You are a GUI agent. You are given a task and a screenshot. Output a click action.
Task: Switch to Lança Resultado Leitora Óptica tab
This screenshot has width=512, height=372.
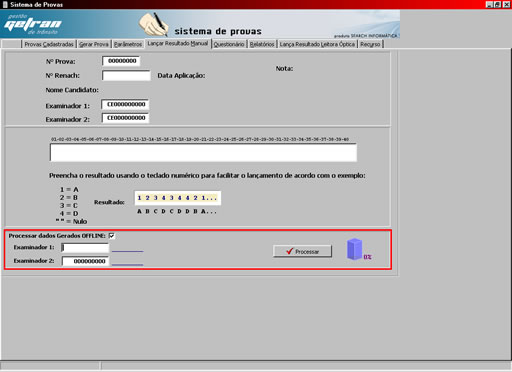click(x=317, y=44)
